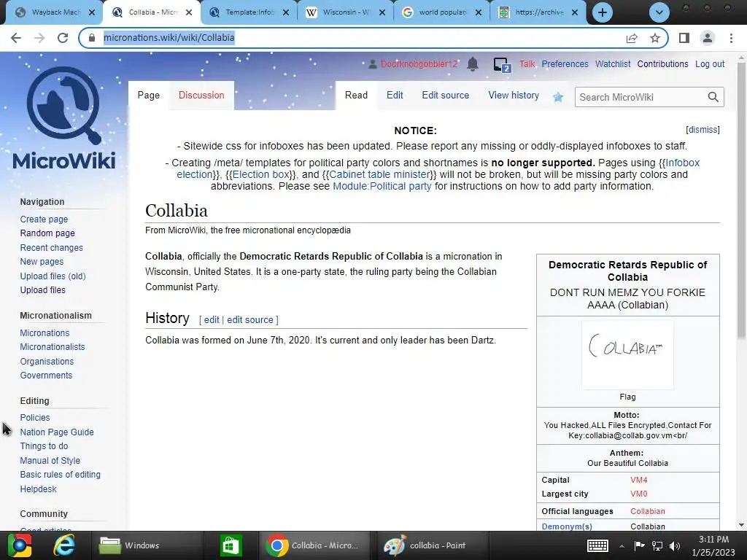This screenshot has width=747, height=560.
Task: Close the Wayback Machine tab
Action: [93, 12]
